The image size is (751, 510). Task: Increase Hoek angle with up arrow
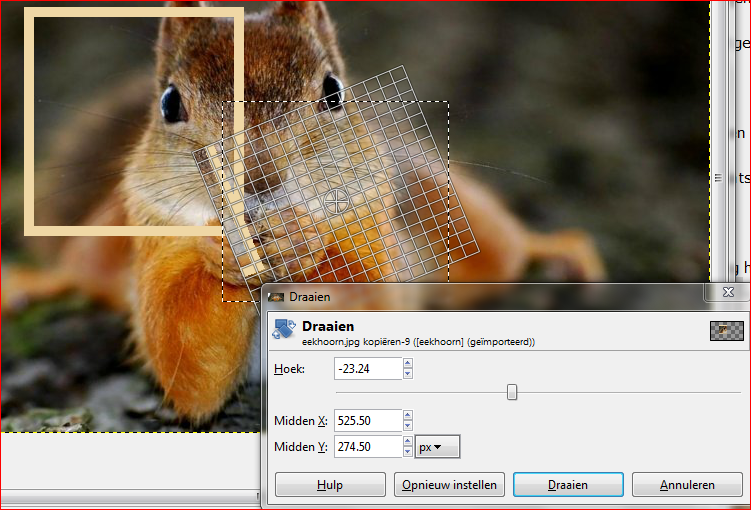408,364
